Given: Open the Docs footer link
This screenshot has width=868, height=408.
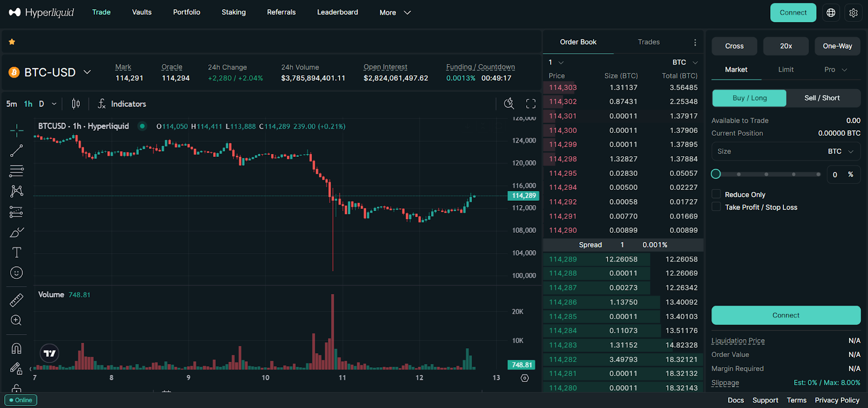Looking at the screenshot, I should [x=736, y=400].
